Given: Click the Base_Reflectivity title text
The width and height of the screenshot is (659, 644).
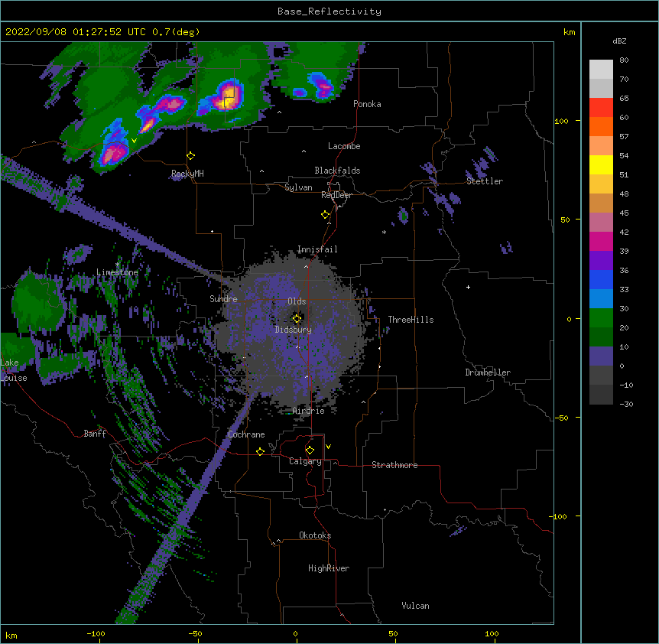Looking at the screenshot, I should tap(329, 11).
